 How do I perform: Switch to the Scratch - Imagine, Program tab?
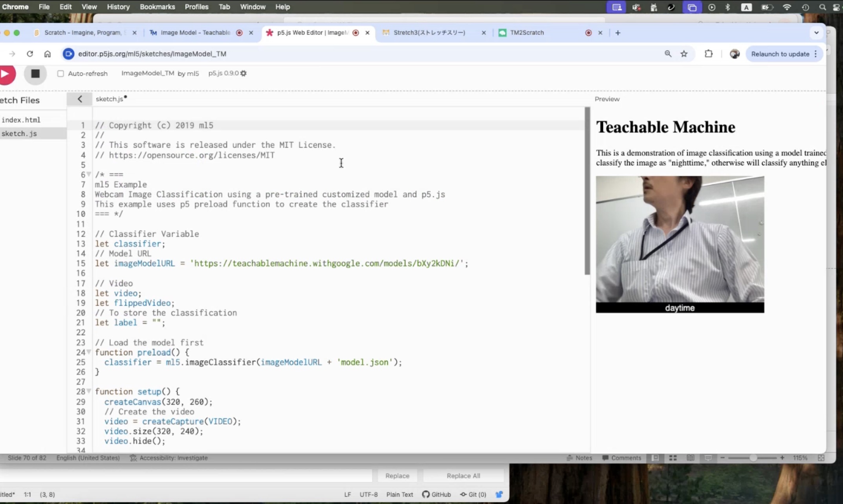pyautogui.click(x=82, y=33)
